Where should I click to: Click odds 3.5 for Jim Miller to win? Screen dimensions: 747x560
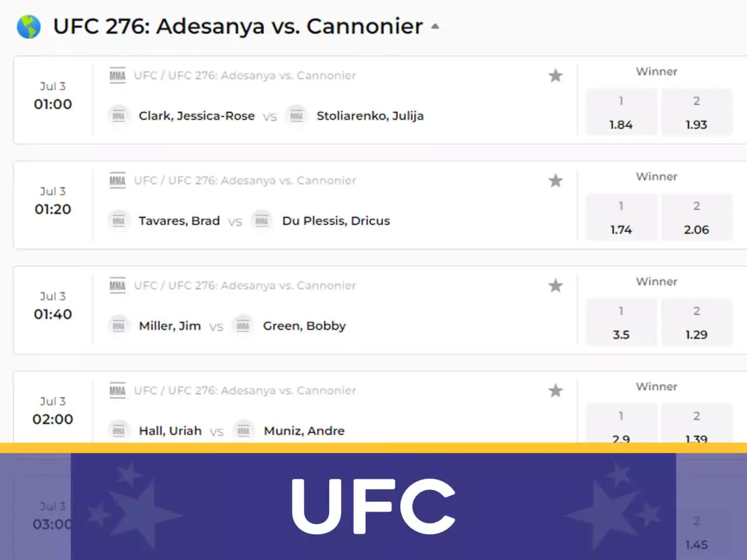pyautogui.click(x=621, y=322)
